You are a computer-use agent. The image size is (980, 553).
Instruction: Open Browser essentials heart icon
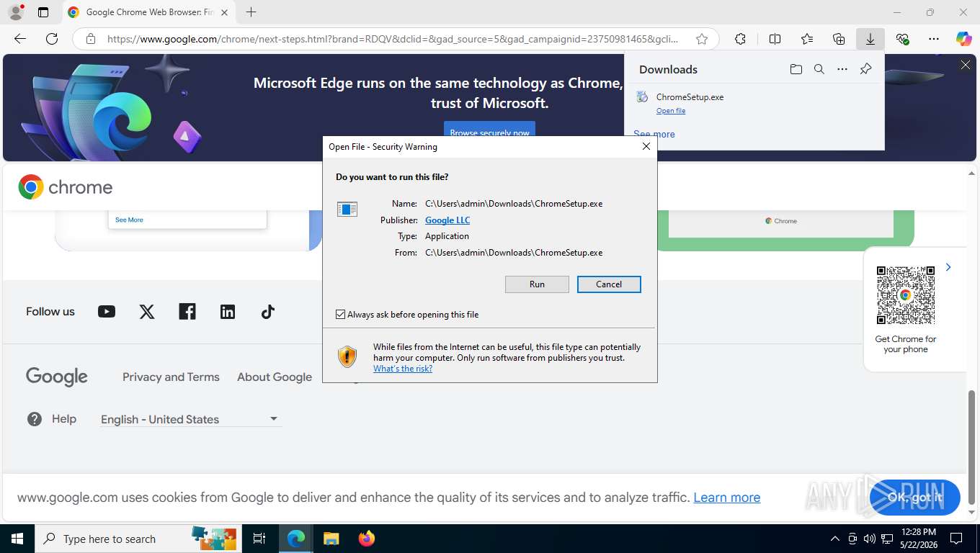point(902,39)
